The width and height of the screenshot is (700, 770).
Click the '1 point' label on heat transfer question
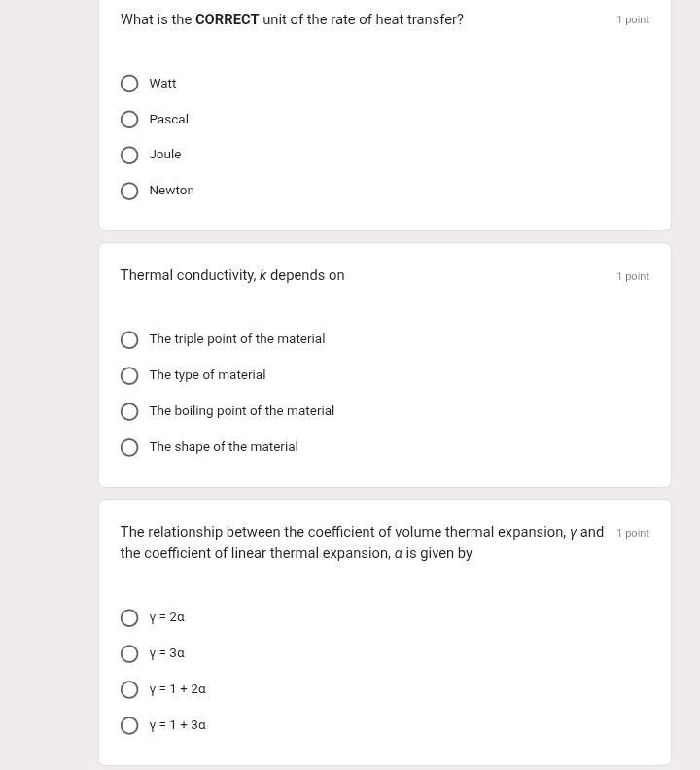pyautogui.click(x=633, y=20)
